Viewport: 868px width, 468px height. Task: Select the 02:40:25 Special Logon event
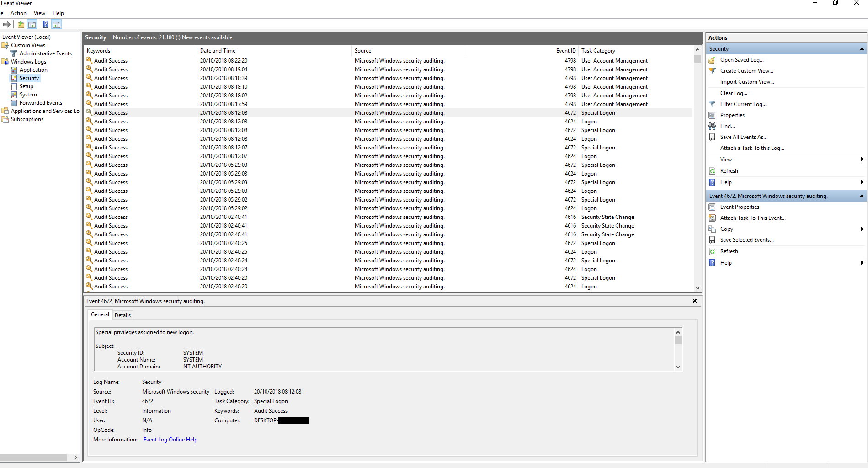(x=389, y=243)
